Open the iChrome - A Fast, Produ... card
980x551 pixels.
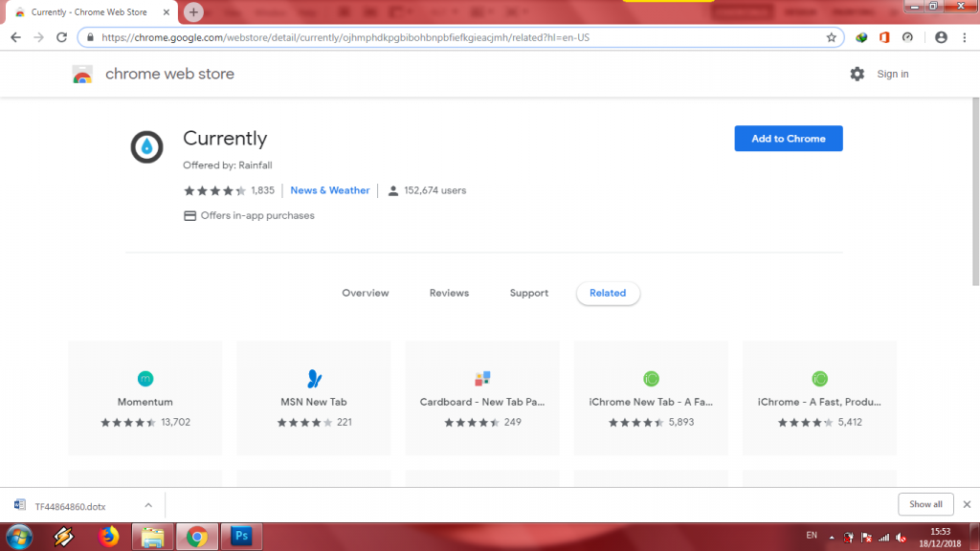(819, 398)
